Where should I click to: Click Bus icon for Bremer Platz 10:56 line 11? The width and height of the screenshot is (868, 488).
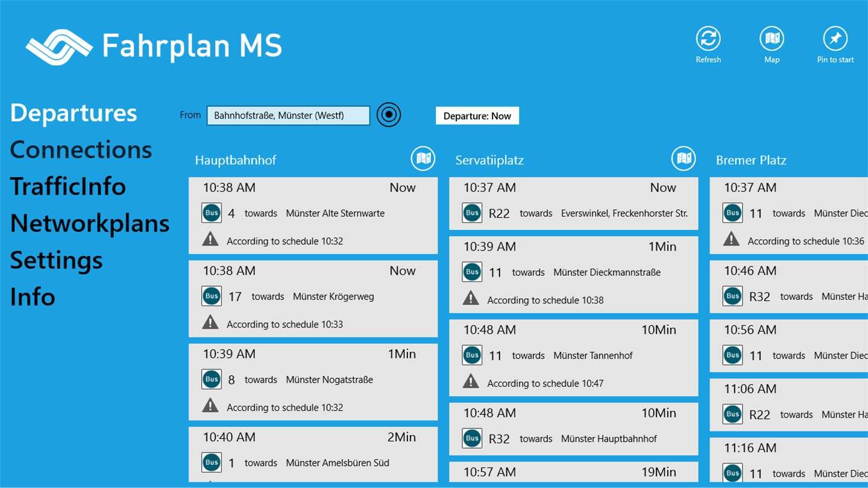click(x=732, y=355)
